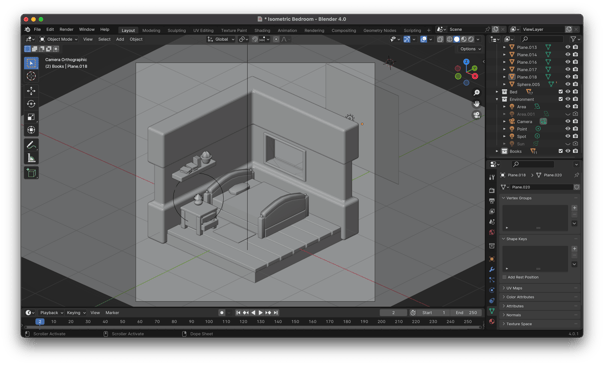Image resolution: width=604 pixels, height=365 pixels.
Task: Open the World properties tab
Action: coord(492,232)
